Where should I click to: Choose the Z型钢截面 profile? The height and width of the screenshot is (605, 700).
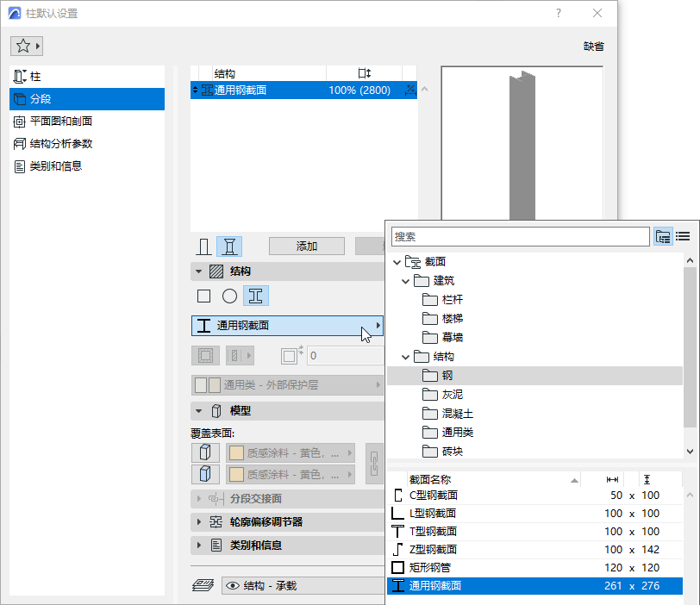pos(534,550)
